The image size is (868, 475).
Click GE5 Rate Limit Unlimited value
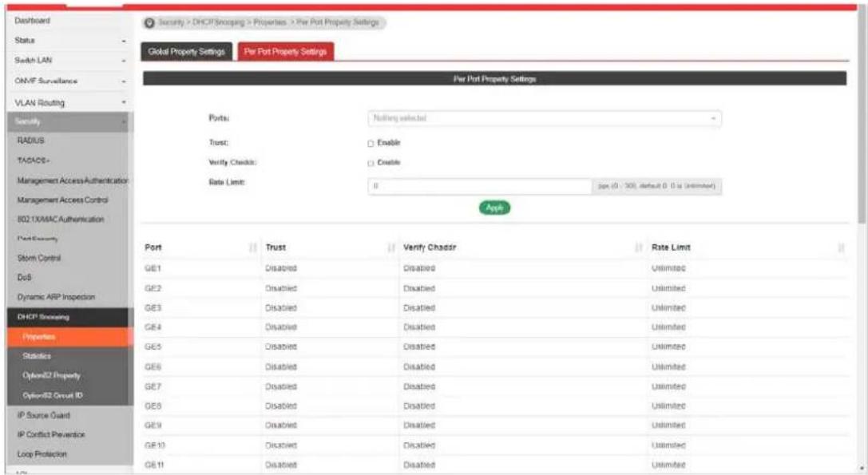click(668, 346)
